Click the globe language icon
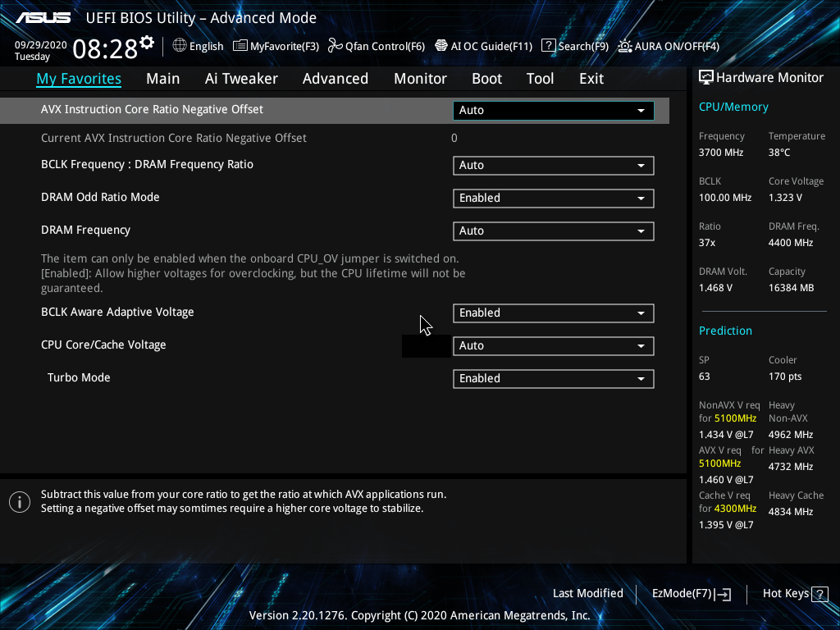 pyautogui.click(x=180, y=46)
